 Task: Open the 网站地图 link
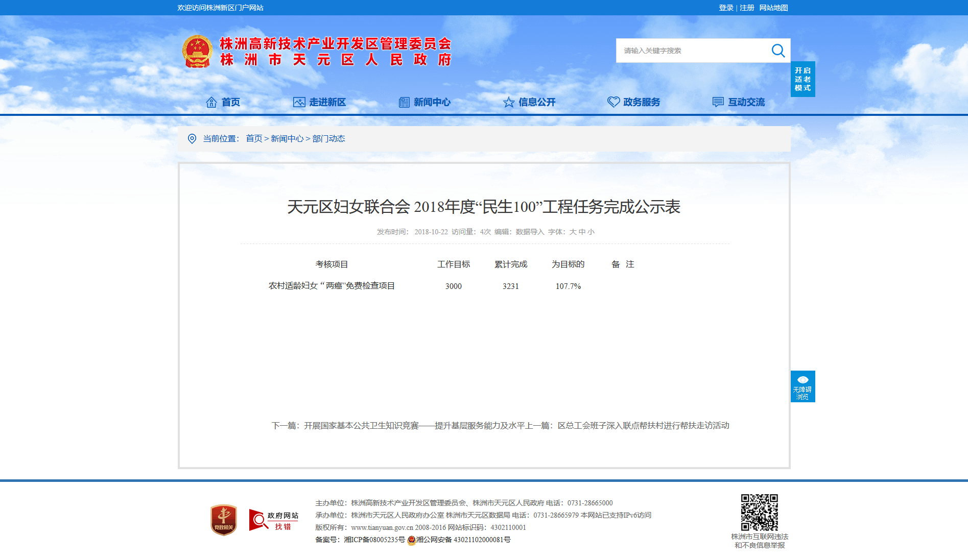tap(773, 8)
